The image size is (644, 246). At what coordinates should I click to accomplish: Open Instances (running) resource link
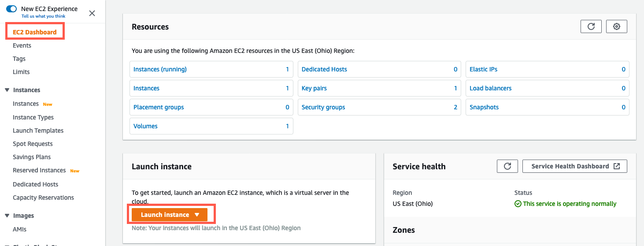point(160,69)
